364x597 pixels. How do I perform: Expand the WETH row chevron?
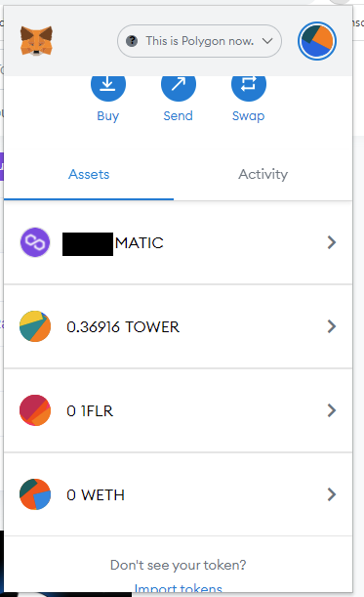coord(332,494)
